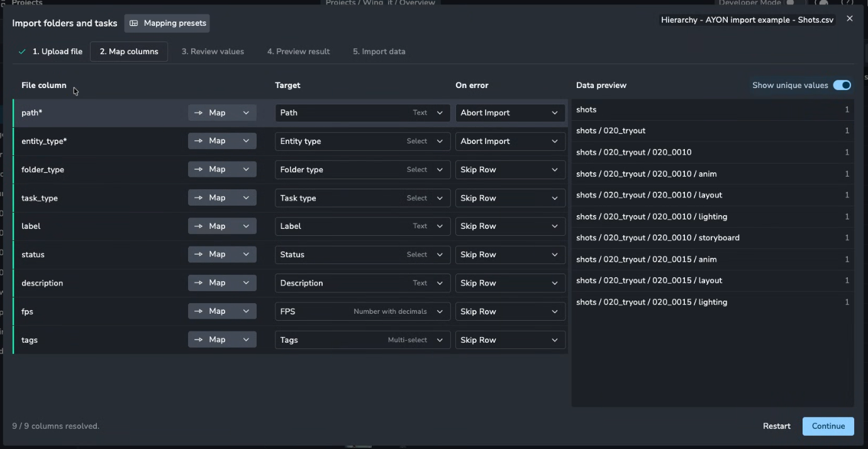The image size is (868, 449).
Task: Open the Status target dropdown
Action: (362, 254)
